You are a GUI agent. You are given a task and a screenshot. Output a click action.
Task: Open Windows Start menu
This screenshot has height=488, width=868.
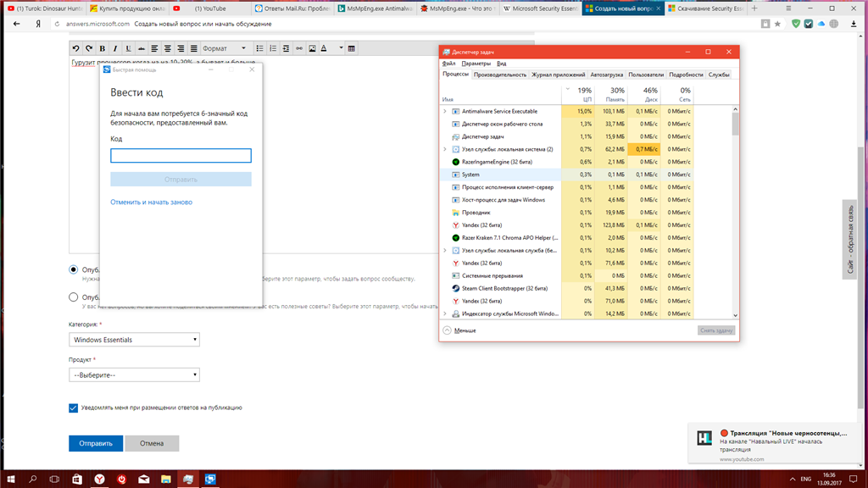[x=10, y=480]
